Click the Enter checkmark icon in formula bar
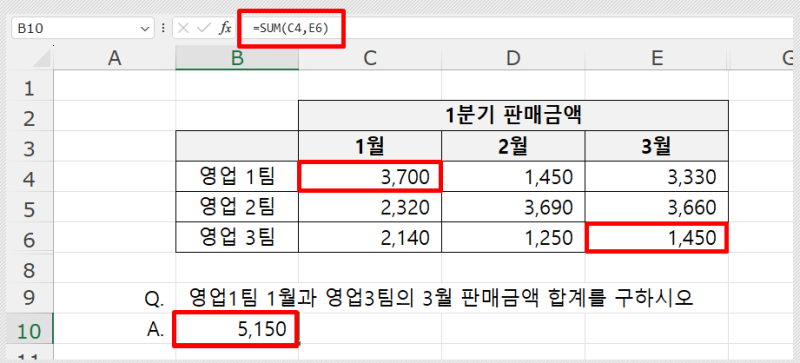This screenshot has height=363, width=800. pos(204,29)
